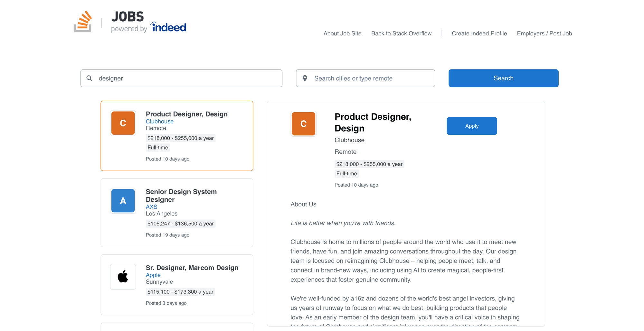The height and width of the screenshot is (331, 644).
Task: Select the Sr. Designer, Marcom Design listing
Action: click(192, 268)
